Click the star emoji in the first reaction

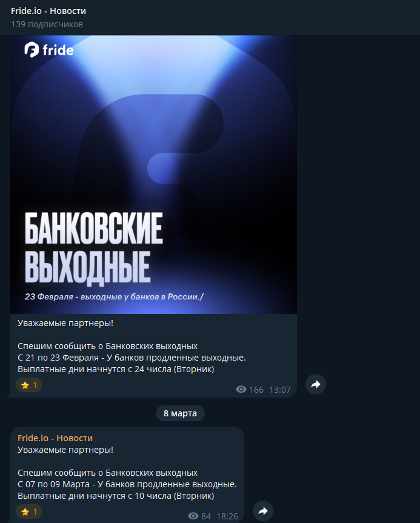[x=25, y=385]
